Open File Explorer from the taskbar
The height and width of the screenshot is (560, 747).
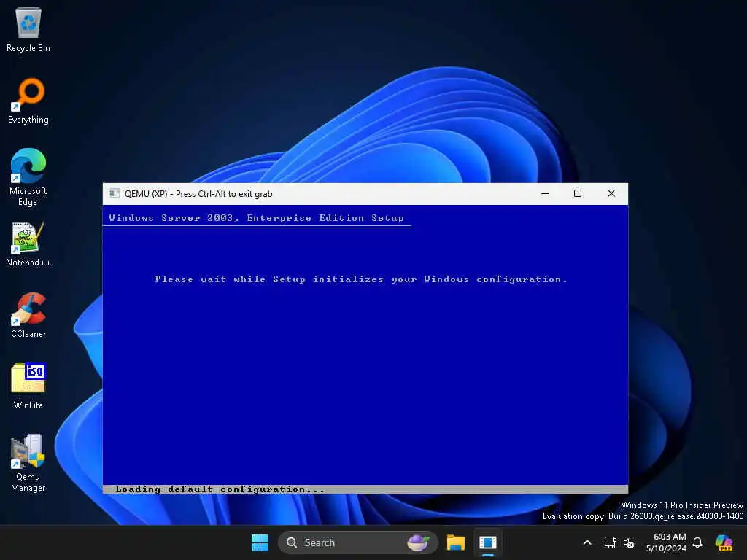coord(456,542)
